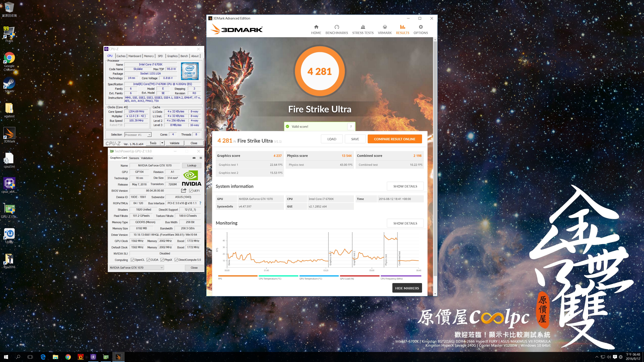644x362 pixels.
Task: Click the GPU Name field in GPU-Z
Action: click(155, 165)
